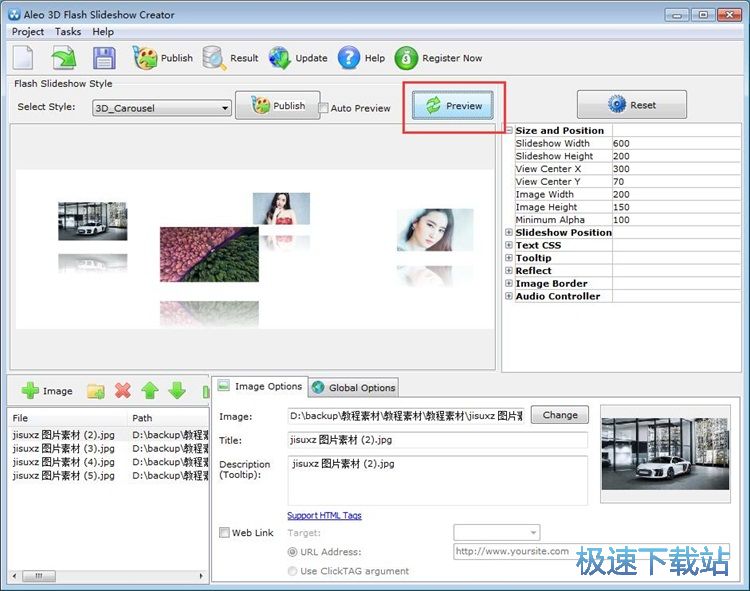Click Publish button beside style dropdown
The height and width of the screenshot is (591, 750).
point(277,106)
